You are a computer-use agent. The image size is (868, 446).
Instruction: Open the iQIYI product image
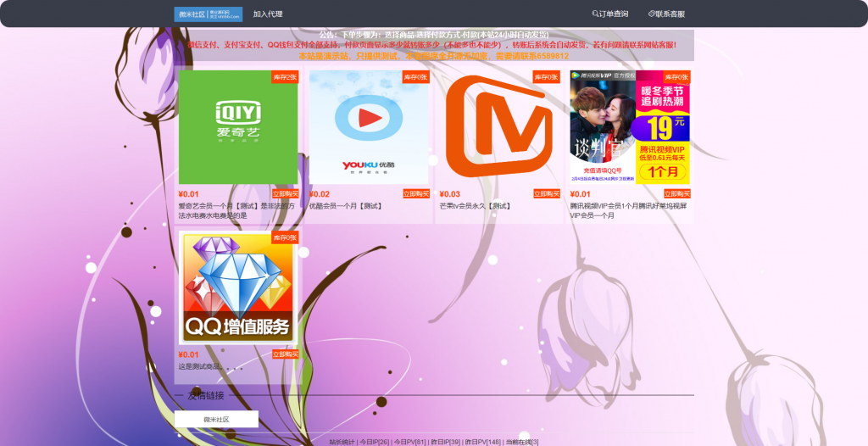tap(238, 127)
